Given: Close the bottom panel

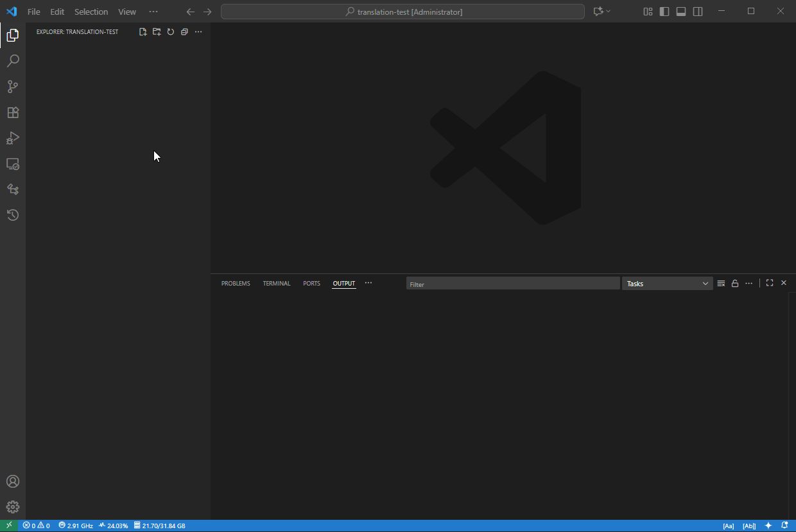Looking at the screenshot, I should tap(784, 283).
